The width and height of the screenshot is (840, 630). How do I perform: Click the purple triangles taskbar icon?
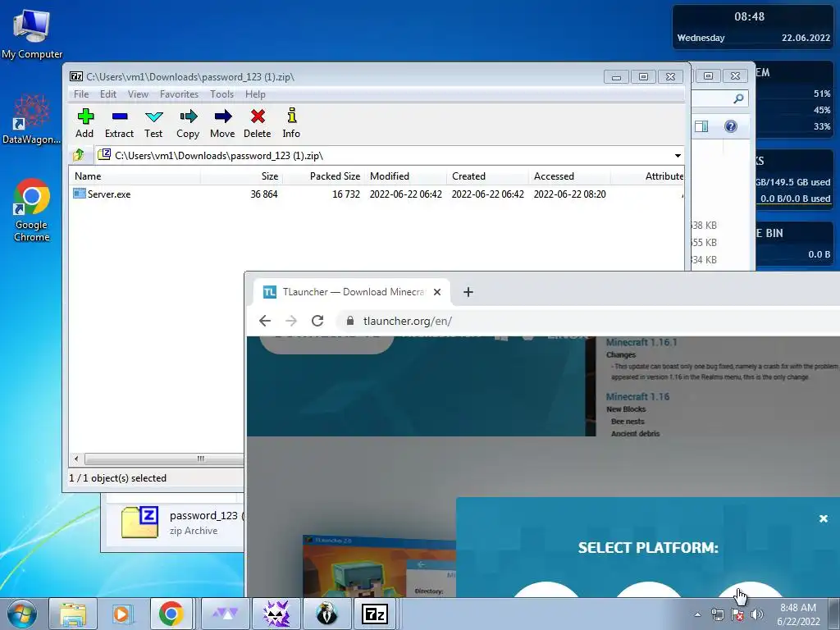pyautogui.click(x=226, y=614)
